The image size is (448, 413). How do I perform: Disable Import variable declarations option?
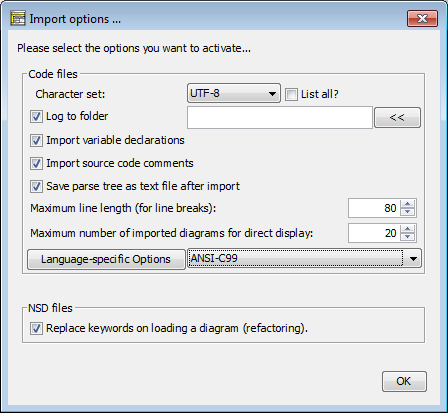pos(36,141)
